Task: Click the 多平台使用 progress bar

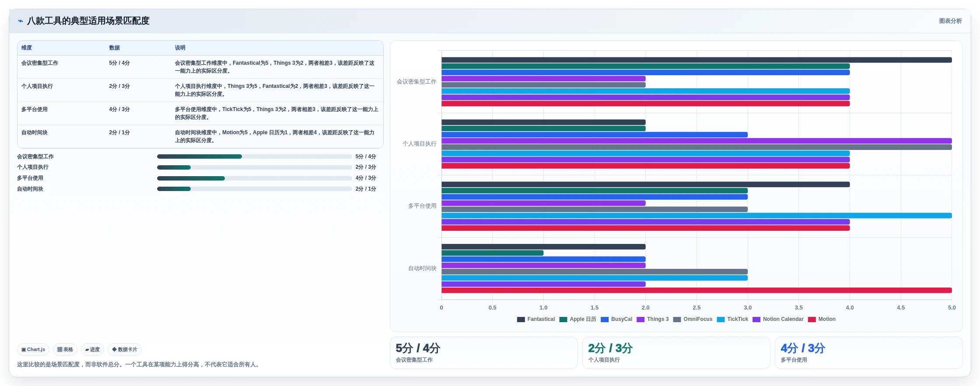Action: [254, 178]
